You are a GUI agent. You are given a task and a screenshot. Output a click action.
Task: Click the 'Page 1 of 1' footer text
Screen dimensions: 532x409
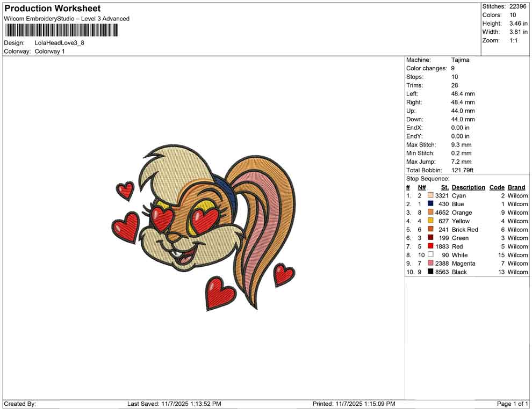pyautogui.click(x=512, y=404)
